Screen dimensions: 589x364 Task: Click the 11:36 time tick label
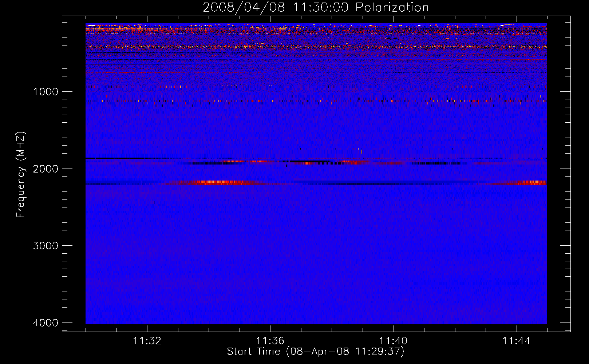tap(270, 341)
